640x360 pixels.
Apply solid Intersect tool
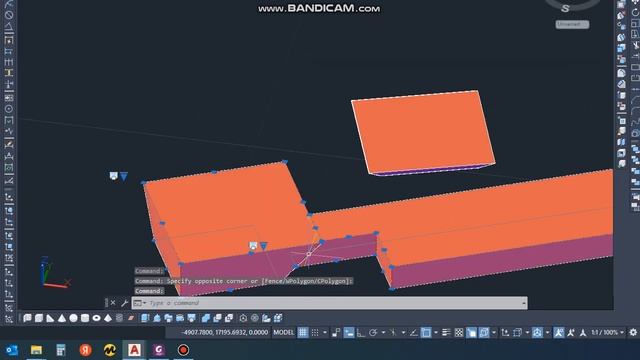point(229,318)
